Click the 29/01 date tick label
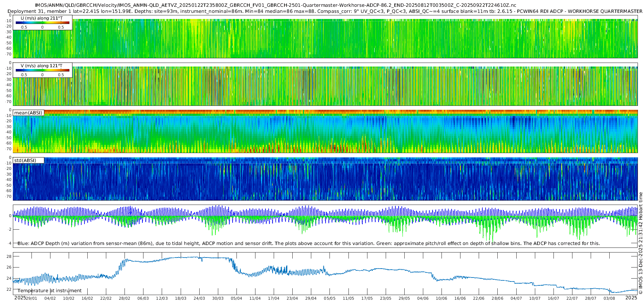 [31, 298]
